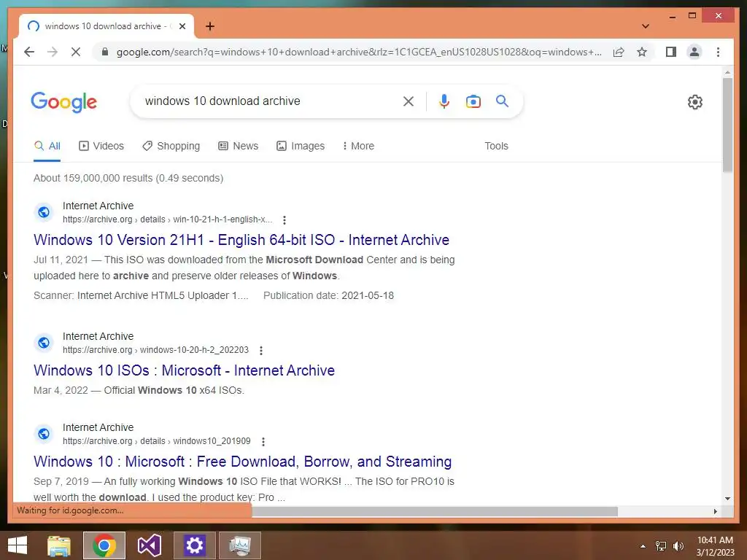747x560 pixels.
Task: Open the monitor app in taskbar
Action: [x=239, y=545]
